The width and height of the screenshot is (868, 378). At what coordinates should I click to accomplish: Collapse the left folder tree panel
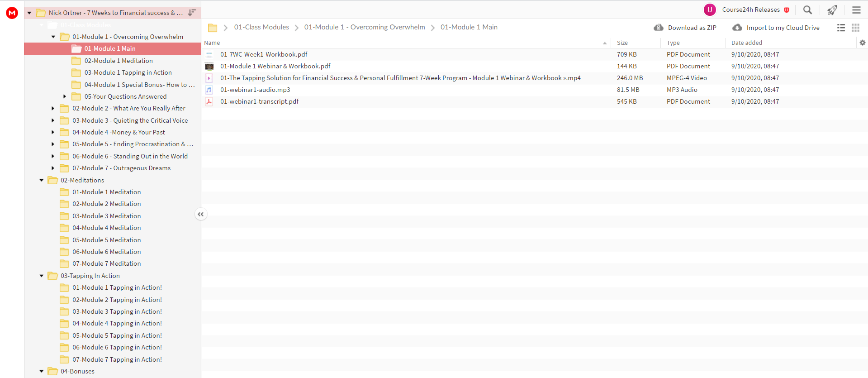click(201, 214)
